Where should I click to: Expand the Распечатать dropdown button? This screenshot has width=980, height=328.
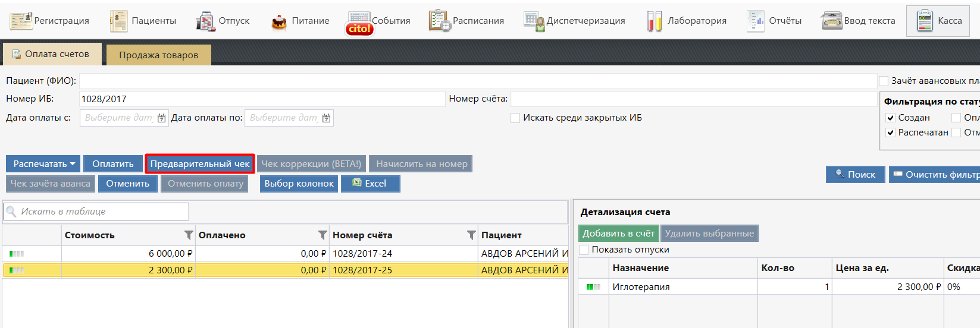43,164
